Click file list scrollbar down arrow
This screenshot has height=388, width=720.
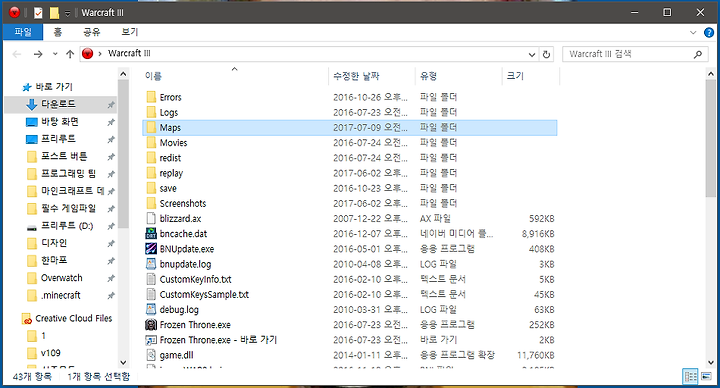coord(711,362)
